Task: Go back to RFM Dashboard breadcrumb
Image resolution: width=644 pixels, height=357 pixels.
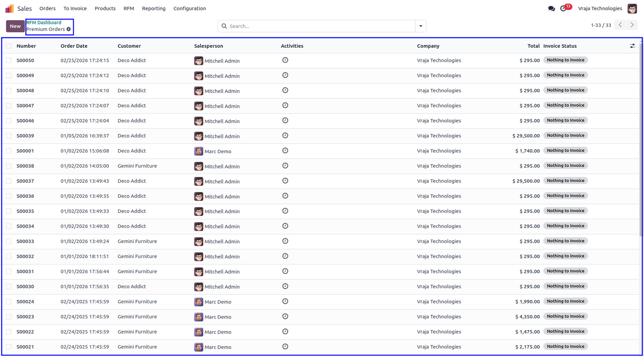Action: pyautogui.click(x=44, y=23)
